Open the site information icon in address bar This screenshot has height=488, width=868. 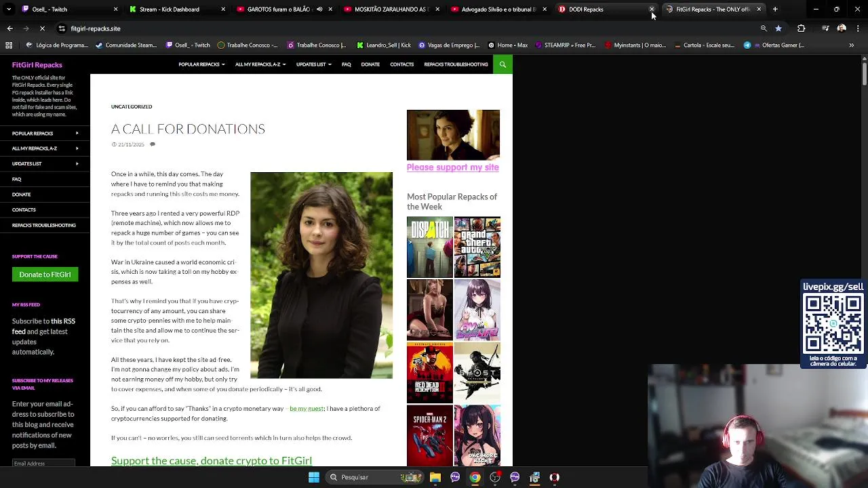tap(62, 28)
